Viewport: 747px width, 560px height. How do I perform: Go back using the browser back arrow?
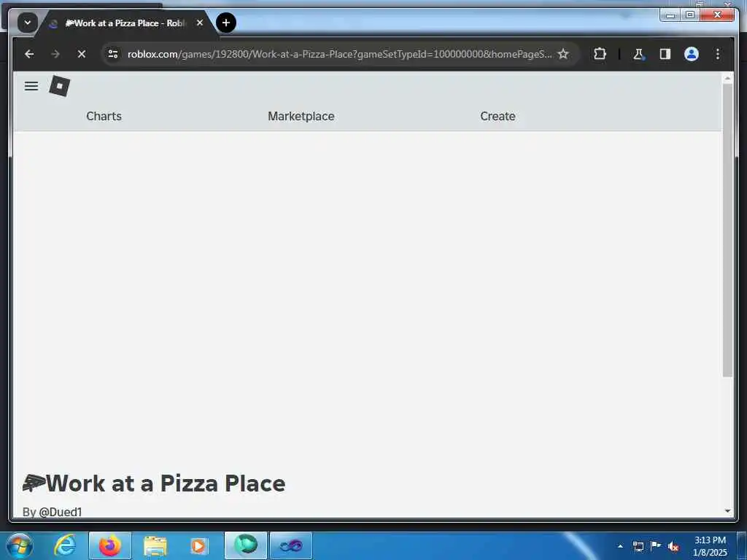pos(29,54)
